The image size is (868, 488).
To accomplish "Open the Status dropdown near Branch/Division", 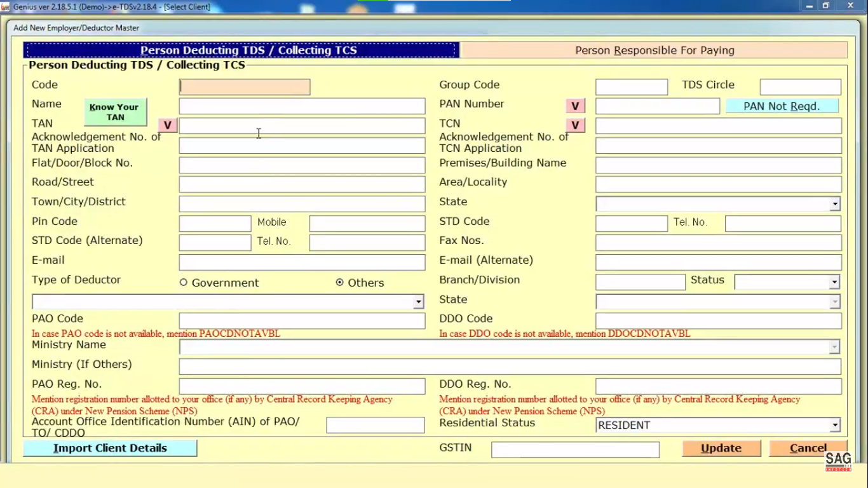I will coord(835,281).
